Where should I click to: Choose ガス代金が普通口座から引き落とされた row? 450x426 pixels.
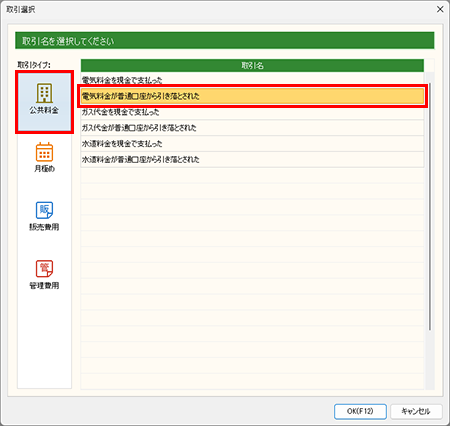[252, 128]
